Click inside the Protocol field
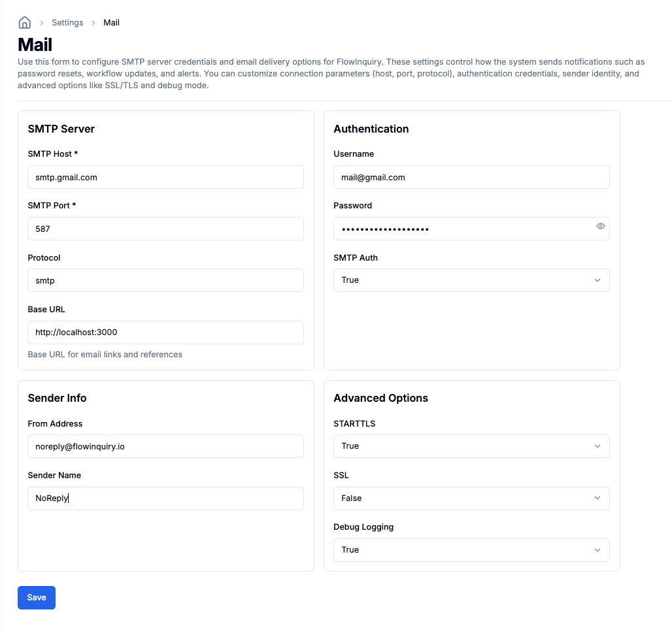Viewport: 672px width, 633px height. click(x=165, y=280)
